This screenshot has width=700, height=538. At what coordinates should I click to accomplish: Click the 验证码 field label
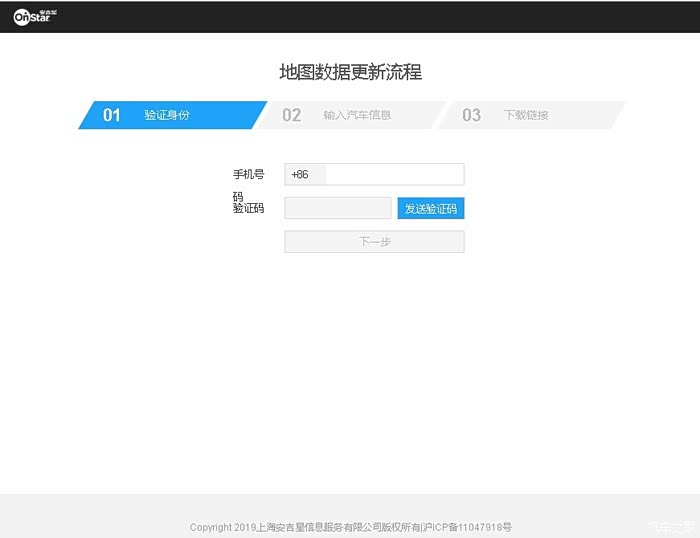[x=248, y=208]
